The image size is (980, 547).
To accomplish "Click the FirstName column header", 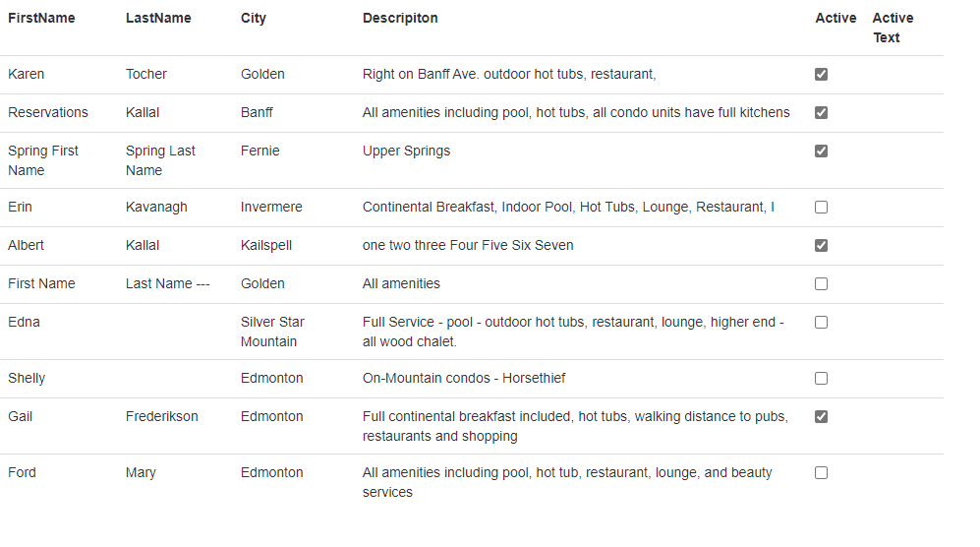I will tap(41, 18).
